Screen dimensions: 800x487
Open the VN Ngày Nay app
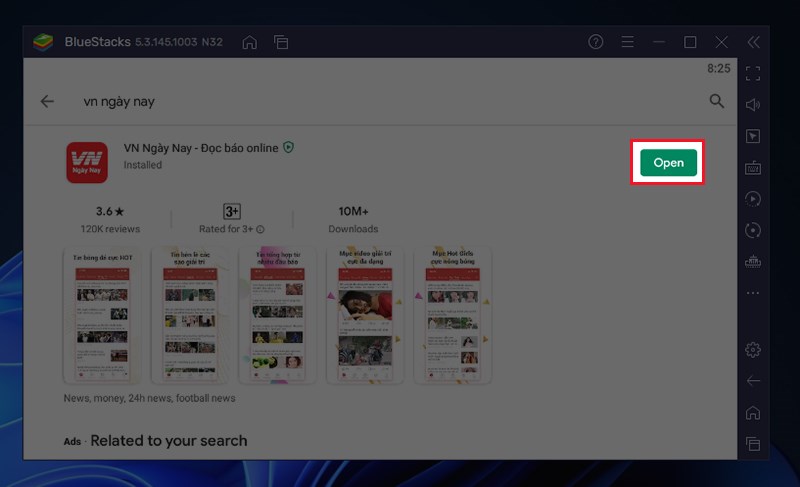point(668,163)
